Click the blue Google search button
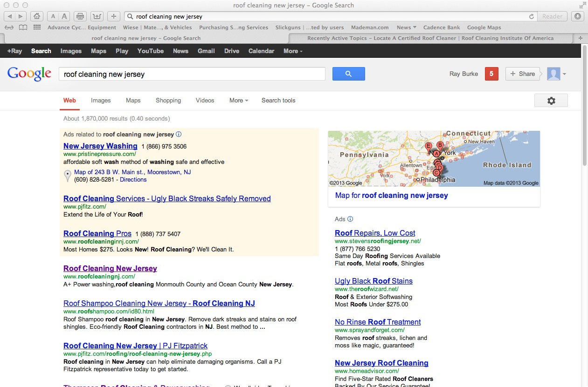This screenshot has width=588, height=387. click(348, 74)
